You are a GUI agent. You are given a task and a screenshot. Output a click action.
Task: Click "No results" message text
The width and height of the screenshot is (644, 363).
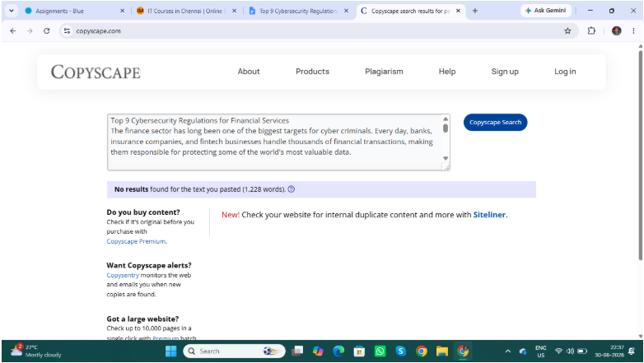(131, 189)
